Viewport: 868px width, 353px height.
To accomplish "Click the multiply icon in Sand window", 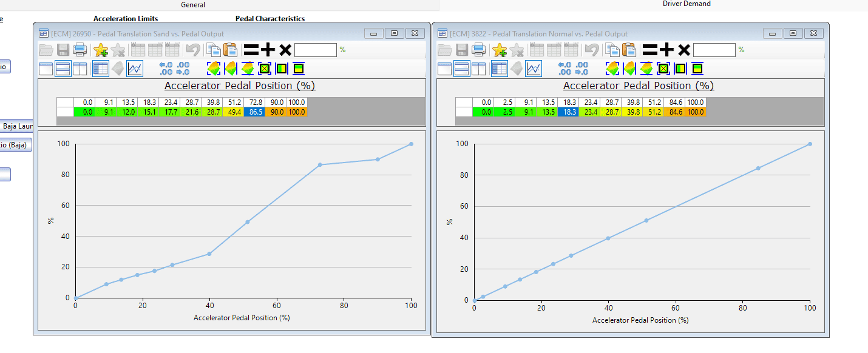I will click(285, 50).
